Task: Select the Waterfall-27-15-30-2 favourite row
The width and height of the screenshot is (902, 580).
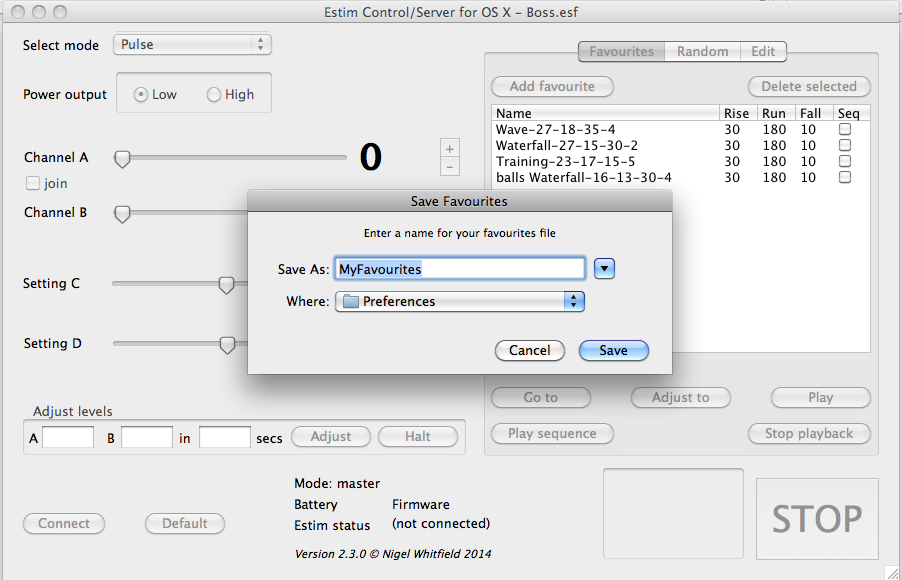Action: click(x=566, y=146)
